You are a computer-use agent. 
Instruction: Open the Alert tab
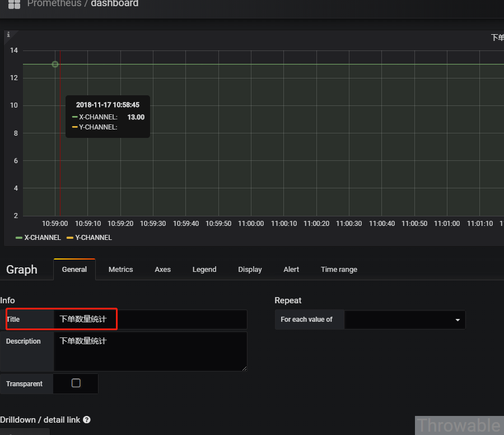[x=291, y=270]
